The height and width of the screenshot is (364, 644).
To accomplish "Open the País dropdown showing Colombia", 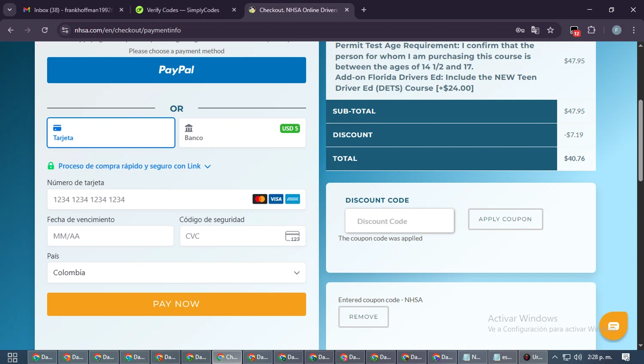I will click(176, 272).
